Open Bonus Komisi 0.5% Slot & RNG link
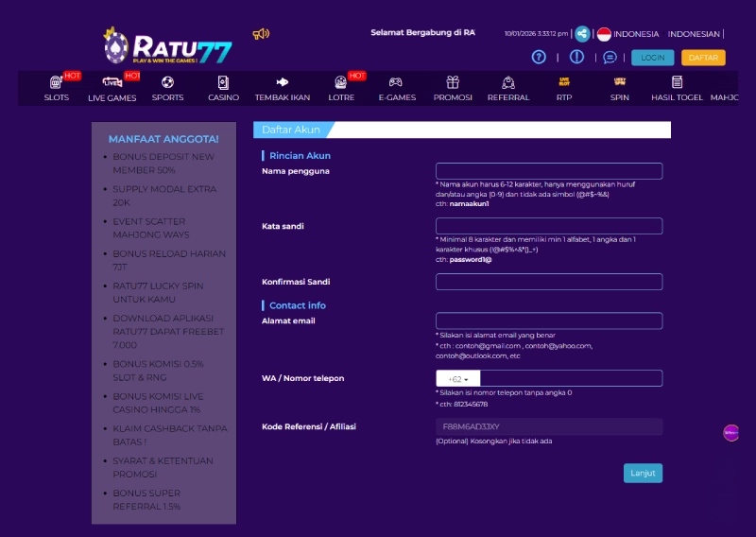 (158, 371)
